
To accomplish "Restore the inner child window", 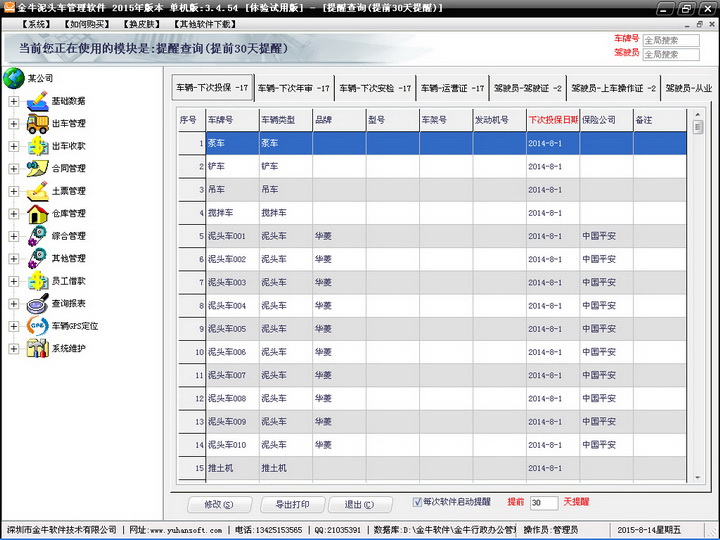I will (x=699, y=24).
